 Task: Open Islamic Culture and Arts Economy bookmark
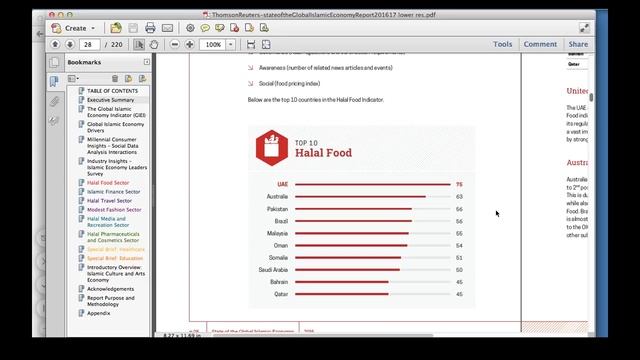pyautogui.click(x=116, y=274)
